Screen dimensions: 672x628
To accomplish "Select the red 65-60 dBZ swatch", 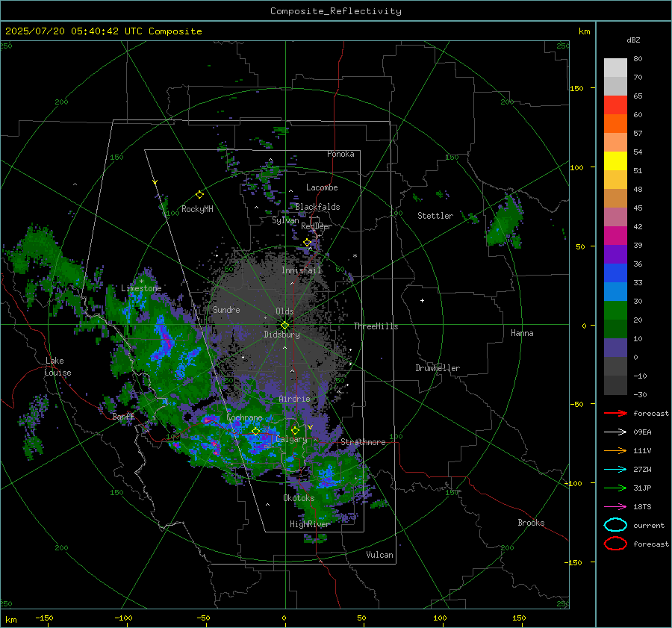I will coord(615,105).
